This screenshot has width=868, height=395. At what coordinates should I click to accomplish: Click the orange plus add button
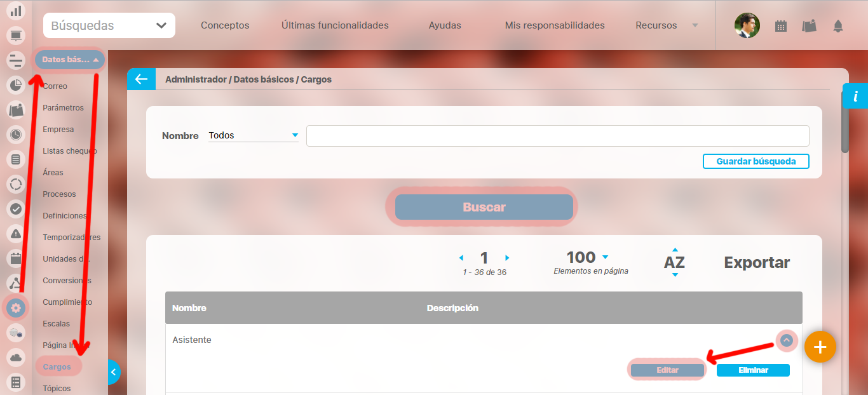820,347
